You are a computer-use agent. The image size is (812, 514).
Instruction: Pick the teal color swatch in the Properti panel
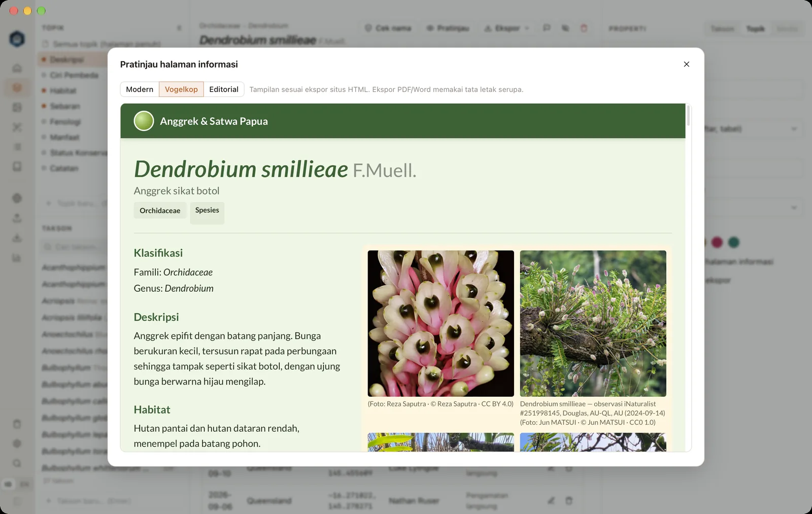734,242
